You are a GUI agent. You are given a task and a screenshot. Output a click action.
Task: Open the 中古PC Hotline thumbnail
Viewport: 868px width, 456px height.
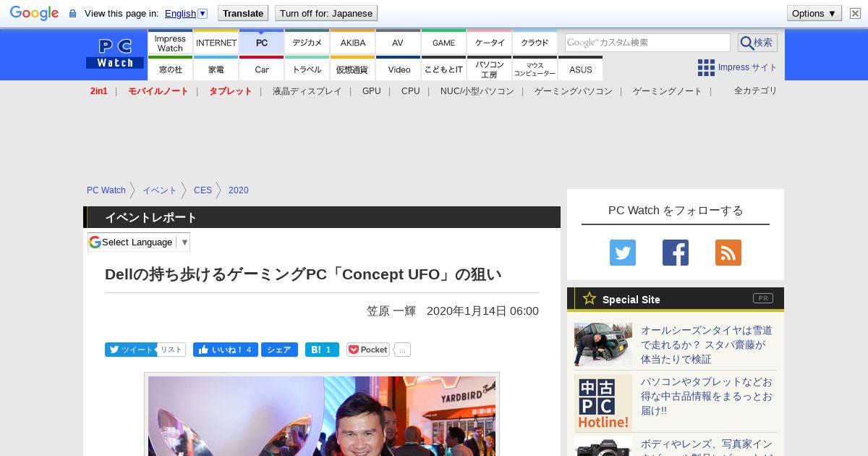click(x=603, y=403)
